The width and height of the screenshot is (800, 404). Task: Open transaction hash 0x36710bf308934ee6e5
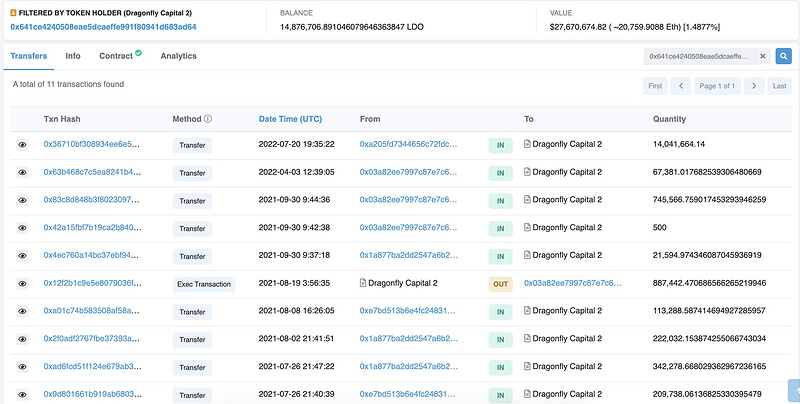point(92,144)
